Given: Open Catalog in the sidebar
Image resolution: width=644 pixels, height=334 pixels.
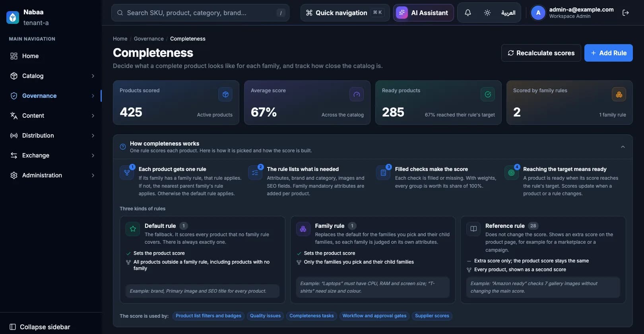Looking at the screenshot, I should tap(51, 76).
